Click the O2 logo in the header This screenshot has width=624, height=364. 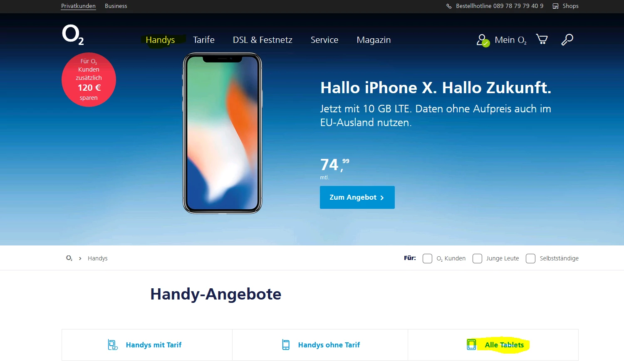[73, 35]
